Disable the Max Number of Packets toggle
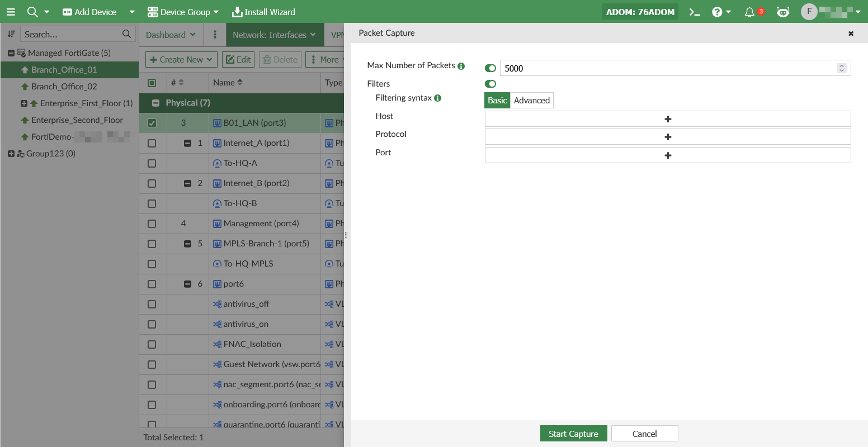Screen dimensions: 868x447 click(490, 68)
